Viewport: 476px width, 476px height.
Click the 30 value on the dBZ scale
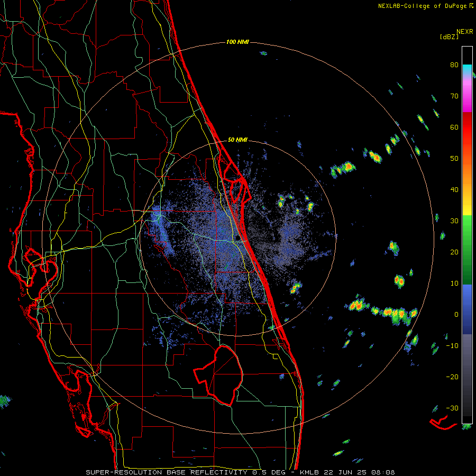(454, 221)
